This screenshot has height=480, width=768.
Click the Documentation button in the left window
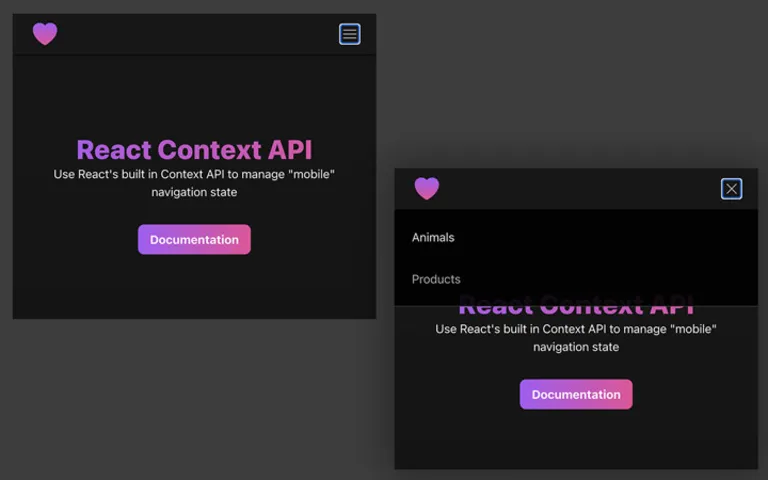pyautogui.click(x=194, y=240)
